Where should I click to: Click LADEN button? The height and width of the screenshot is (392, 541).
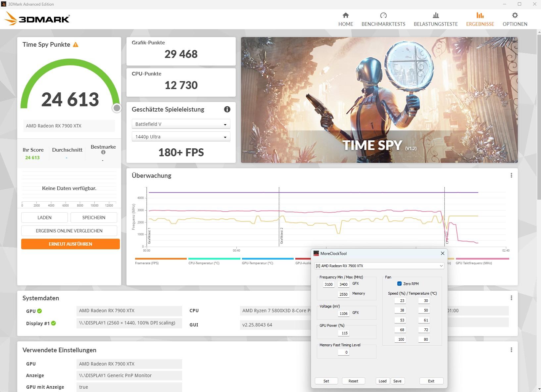pos(44,218)
